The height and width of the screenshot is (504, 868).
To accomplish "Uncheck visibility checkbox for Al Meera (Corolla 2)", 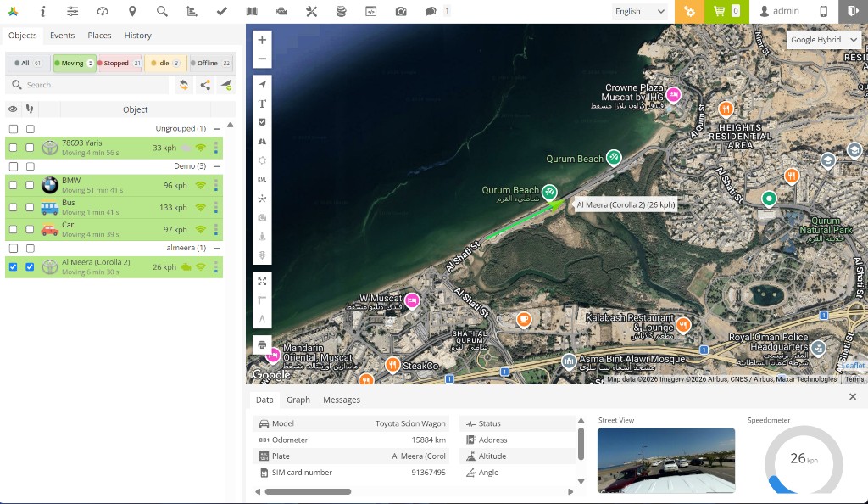I will click(14, 267).
